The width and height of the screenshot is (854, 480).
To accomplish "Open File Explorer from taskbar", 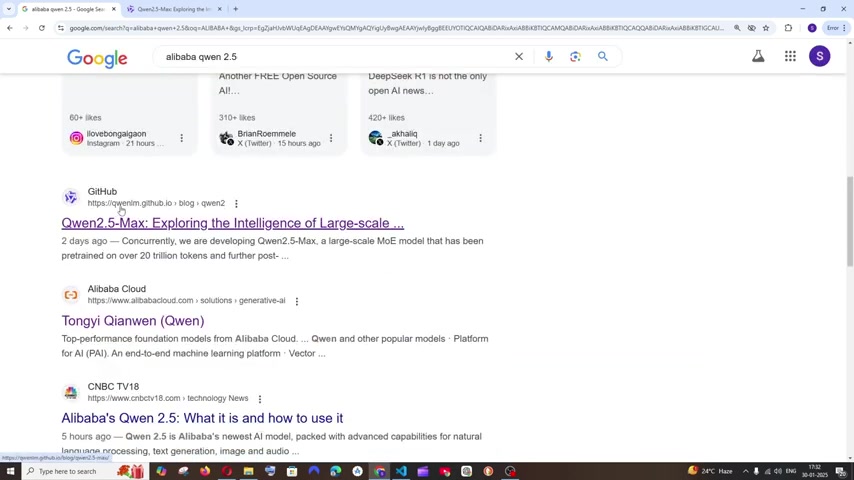I will (248, 471).
